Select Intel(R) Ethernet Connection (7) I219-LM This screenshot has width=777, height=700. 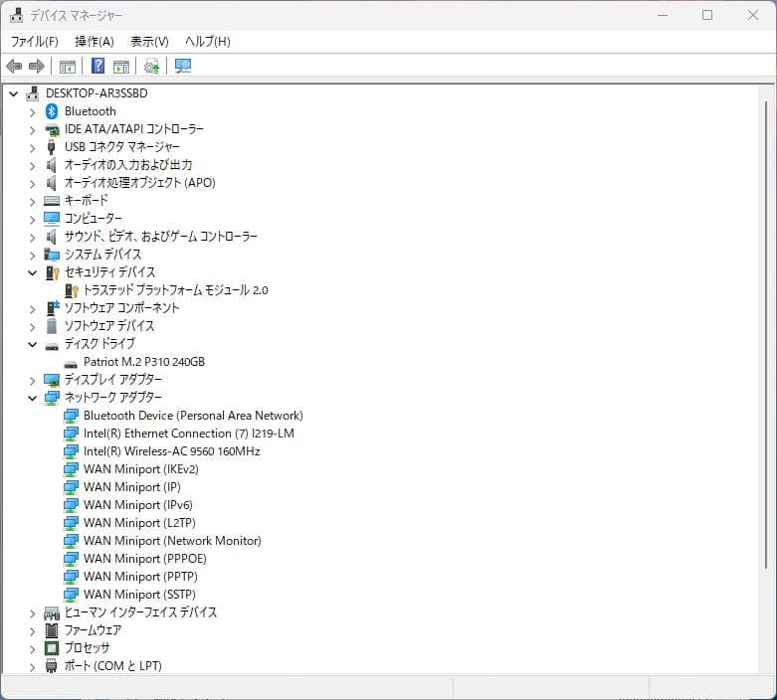(188, 434)
